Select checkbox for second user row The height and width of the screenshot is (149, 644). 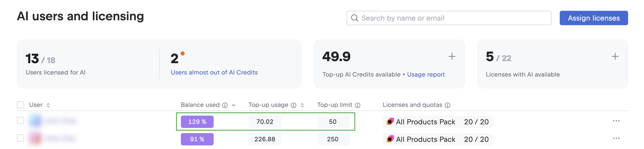[x=20, y=138]
